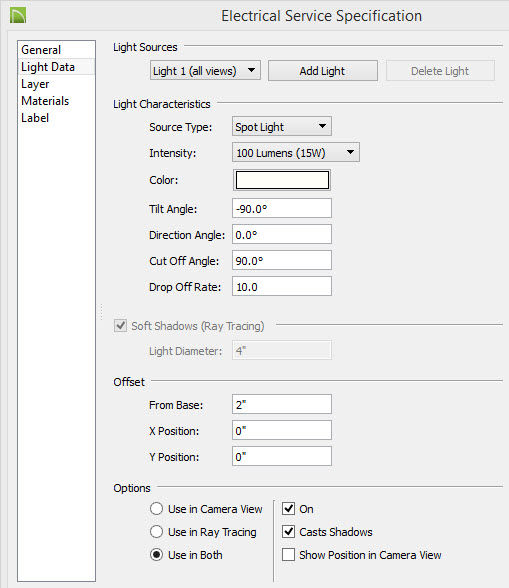The image size is (509, 588).
Task: Click the Drop Off Rate field
Action: [x=282, y=286]
